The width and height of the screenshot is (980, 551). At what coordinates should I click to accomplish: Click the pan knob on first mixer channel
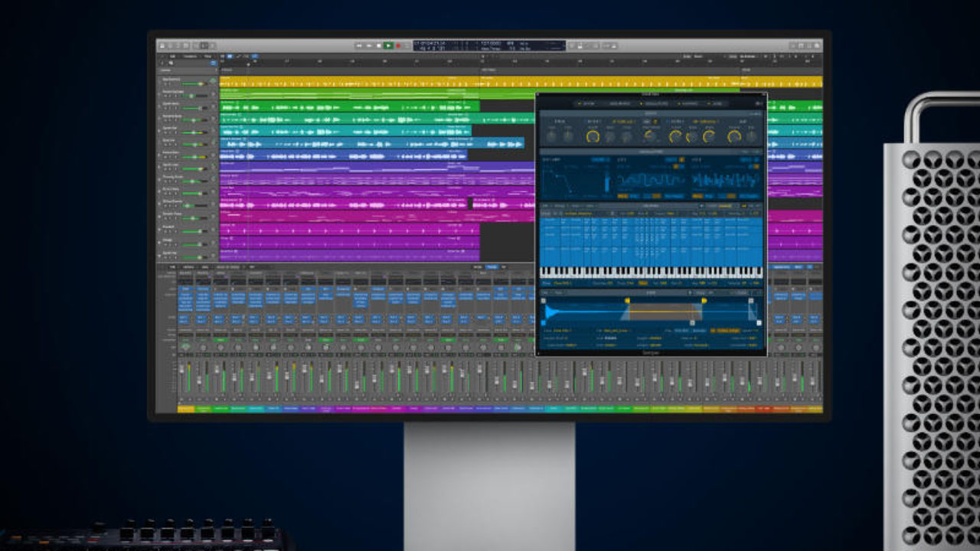pyautogui.click(x=185, y=347)
